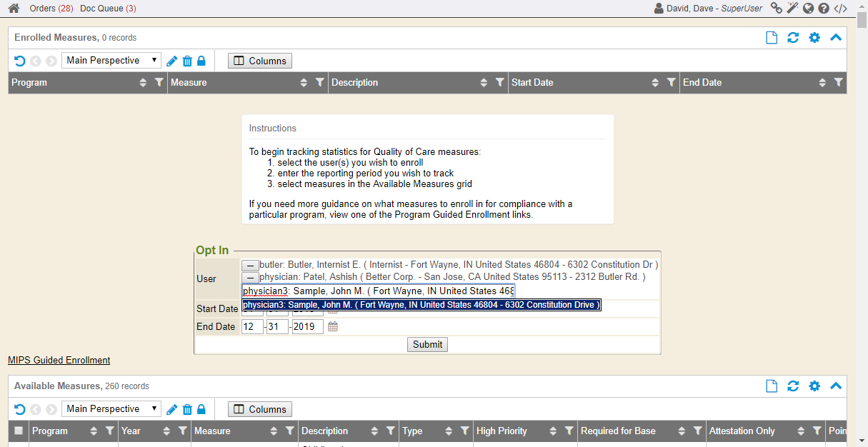Click the Home icon in the top bar
This screenshot has width=868, height=447.
(x=14, y=9)
